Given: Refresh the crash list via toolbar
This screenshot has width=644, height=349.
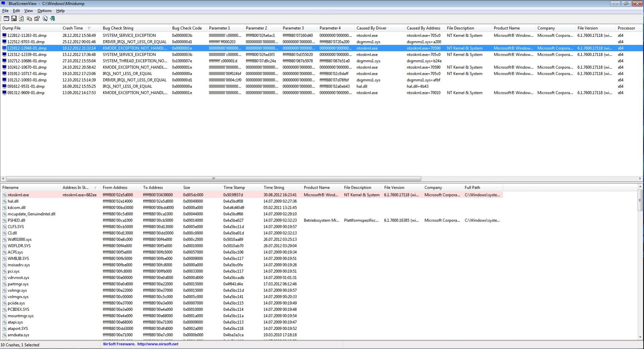Looking at the screenshot, I should coord(21,18).
